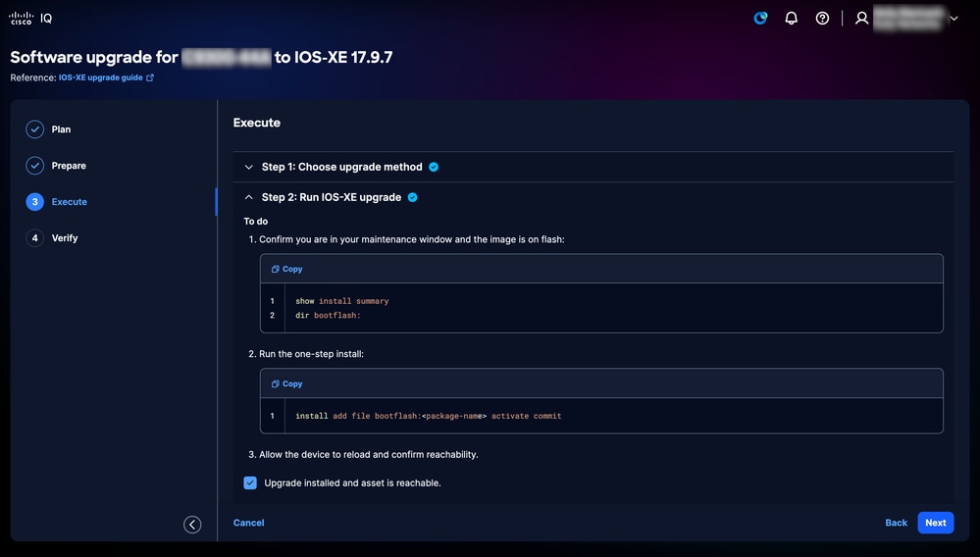Click the 'dir bootflash:' code line
The image size is (980, 557).
pyautogui.click(x=328, y=316)
